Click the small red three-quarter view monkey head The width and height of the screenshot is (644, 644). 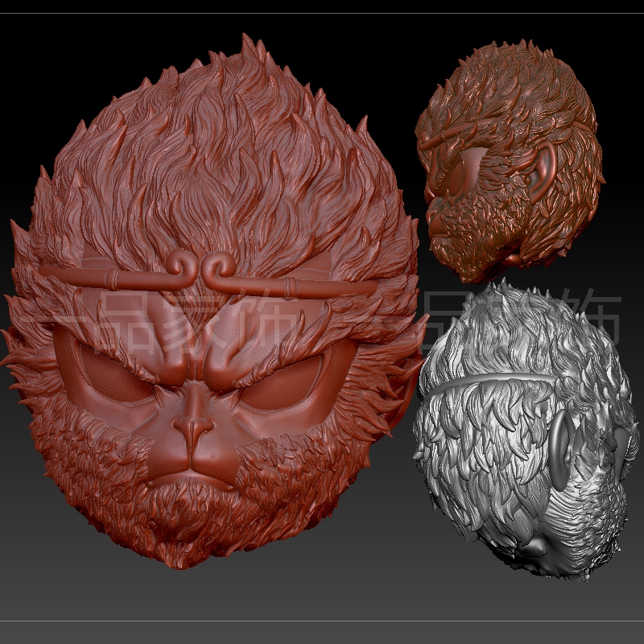[x=510, y=161]
